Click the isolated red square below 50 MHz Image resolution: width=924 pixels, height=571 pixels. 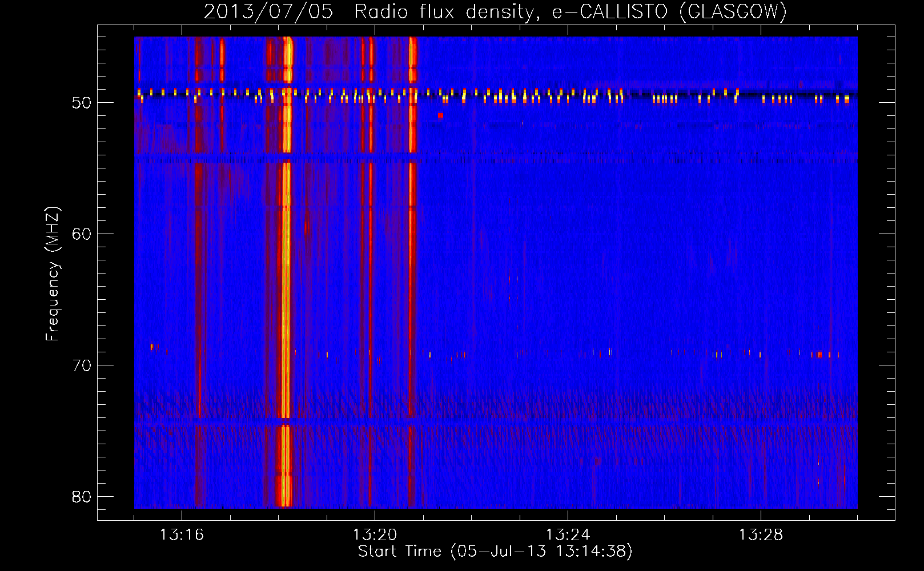(440, 115)
